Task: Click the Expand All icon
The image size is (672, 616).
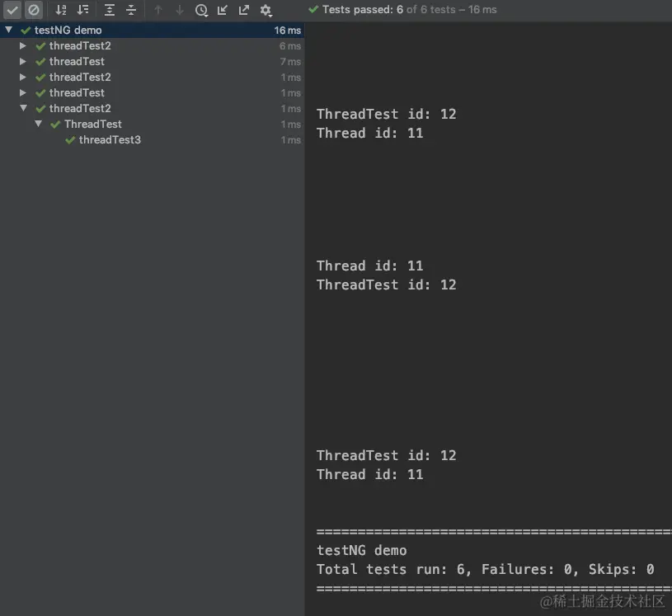Action: (110, 10)
